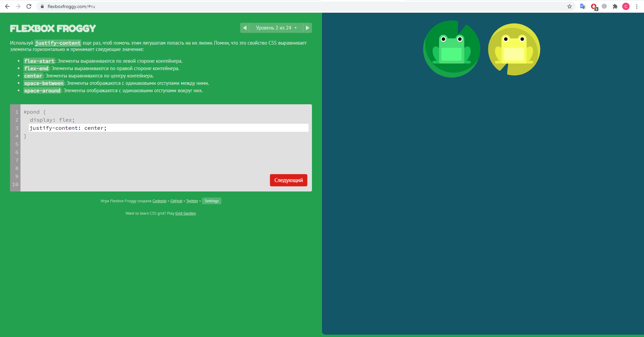The width and height of the screenshot is (644, 337).
Task: Open the Extensions puzzle-piece menu
Action: click(615, 6)
